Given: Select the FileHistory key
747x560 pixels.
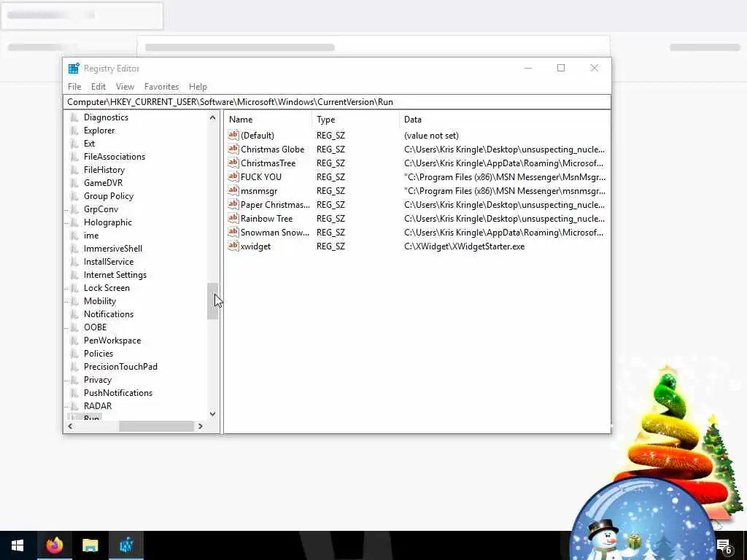Looking at the screenshot, I should click(x=104, y=169).
